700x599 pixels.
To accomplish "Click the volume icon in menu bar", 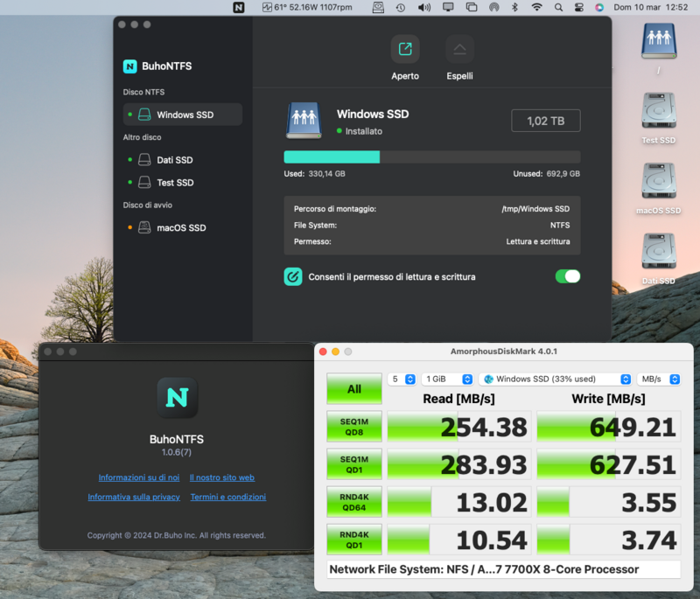I will pyautogui.click(x=424, y=7).
